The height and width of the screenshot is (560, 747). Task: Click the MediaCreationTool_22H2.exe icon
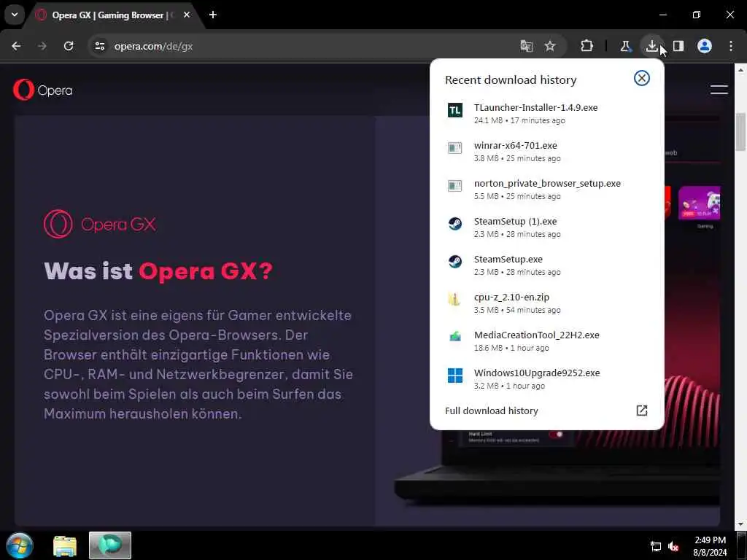(x=455, y=337)
